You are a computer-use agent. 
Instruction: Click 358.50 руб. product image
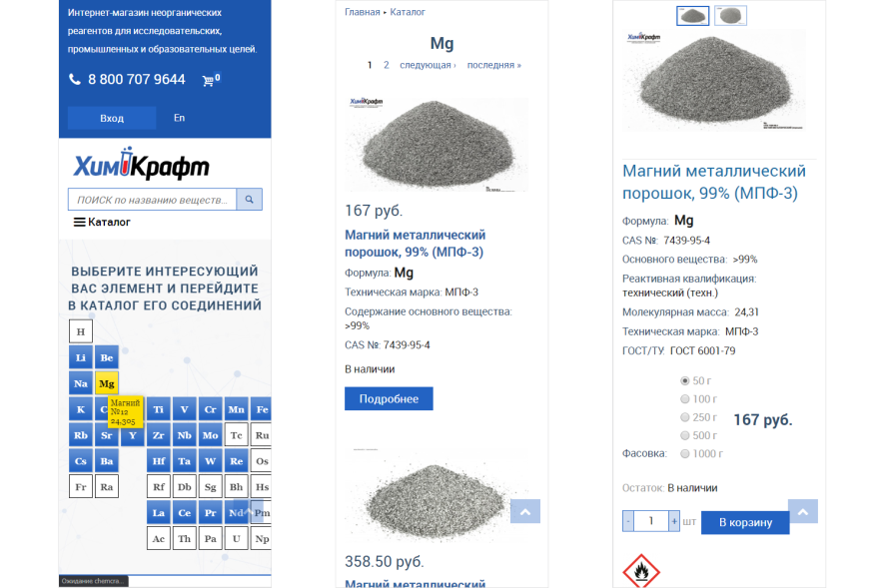[x=437, y=495]
